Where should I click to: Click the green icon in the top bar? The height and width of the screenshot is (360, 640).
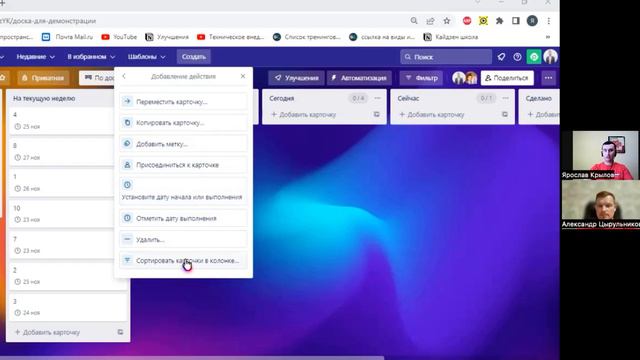(533, 57)
